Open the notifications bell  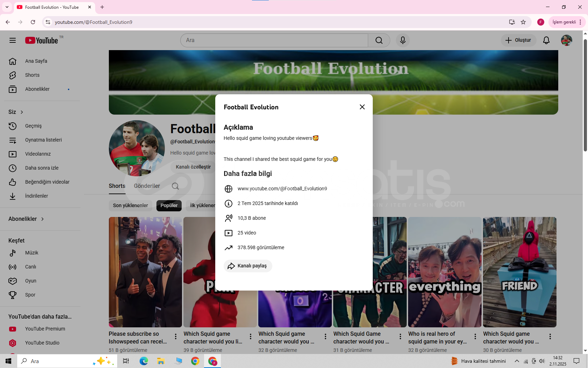pos(546,40)
